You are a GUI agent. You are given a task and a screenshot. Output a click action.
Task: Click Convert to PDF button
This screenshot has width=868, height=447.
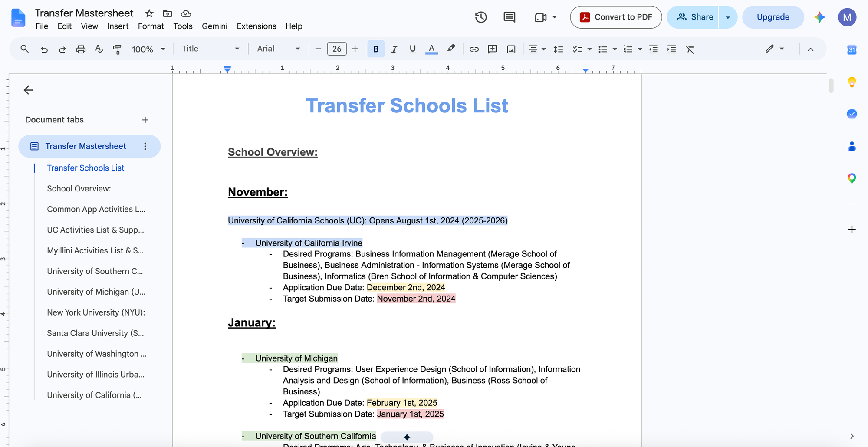[616, 17]
